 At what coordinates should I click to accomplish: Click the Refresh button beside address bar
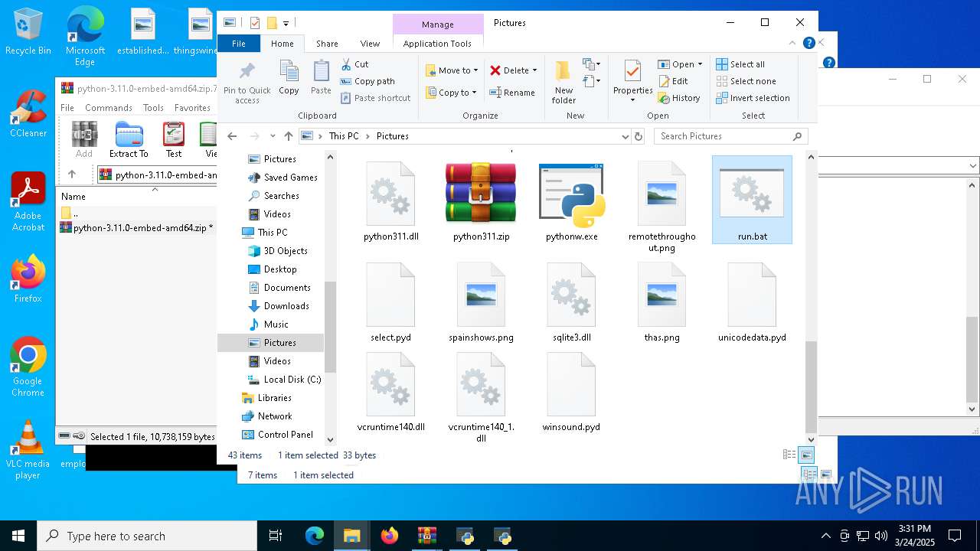639,136
